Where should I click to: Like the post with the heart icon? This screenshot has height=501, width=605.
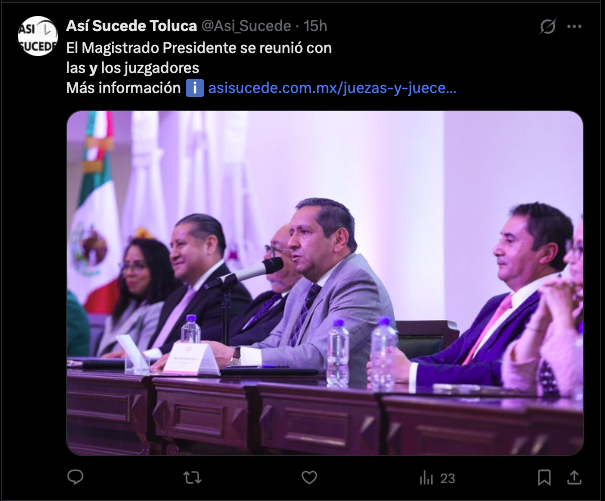click(309, 477)
